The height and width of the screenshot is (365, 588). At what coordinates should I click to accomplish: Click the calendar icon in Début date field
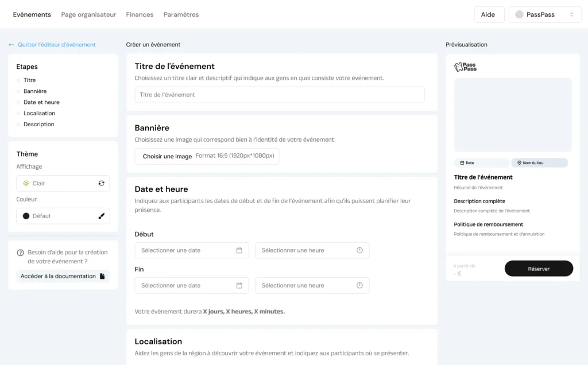[x=239, y=250]
